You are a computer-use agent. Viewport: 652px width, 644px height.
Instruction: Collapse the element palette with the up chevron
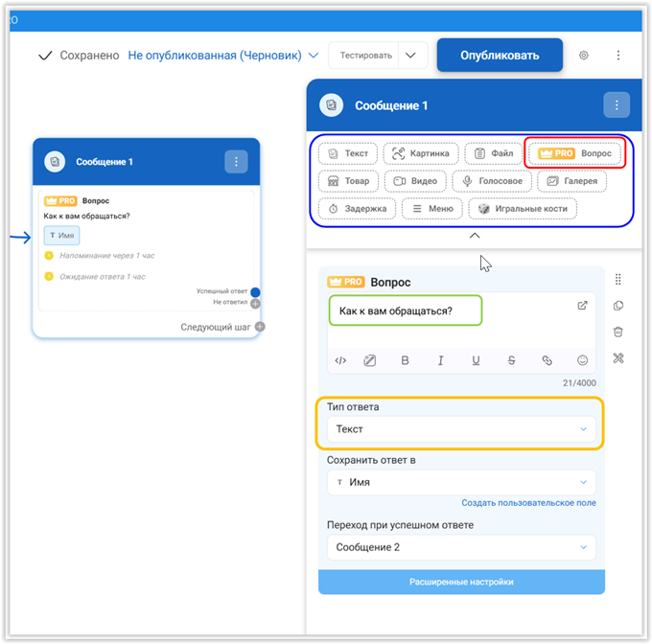click(475, 236)
